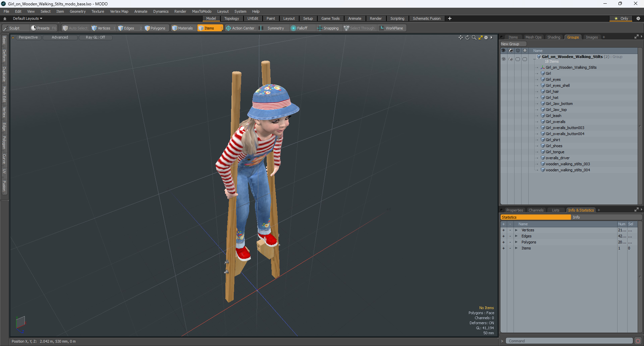Image resolution: width=644 pixels, height=346 pixels.
Task: Select the viewport pan (move) icon
Action: (x=461, y=38)
